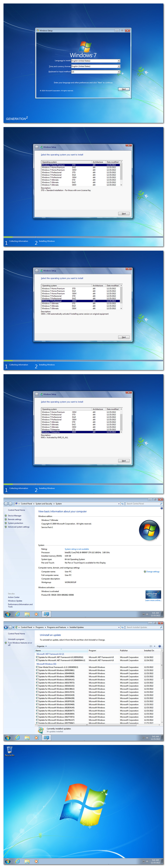Open Device Manager from the System window sidebar

15,516
